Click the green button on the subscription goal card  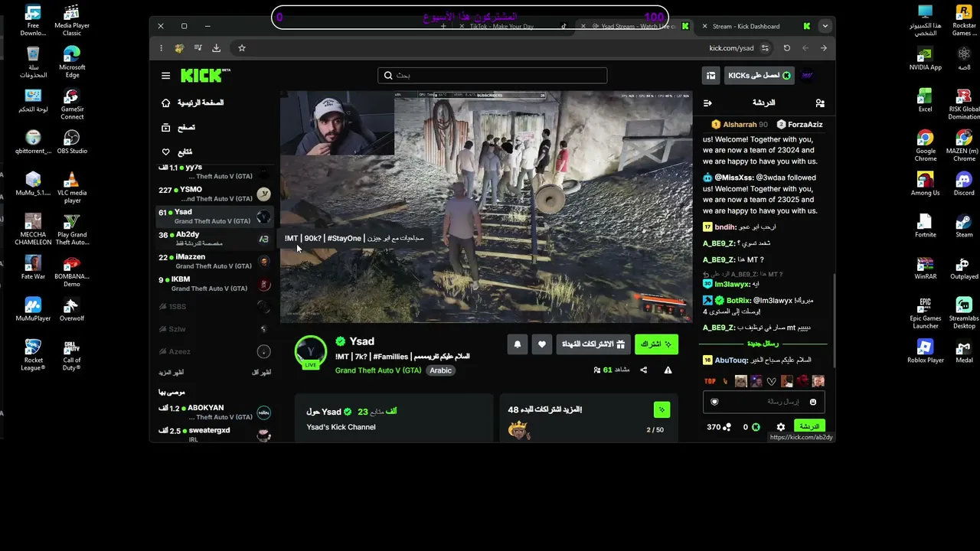click(661, 410)
